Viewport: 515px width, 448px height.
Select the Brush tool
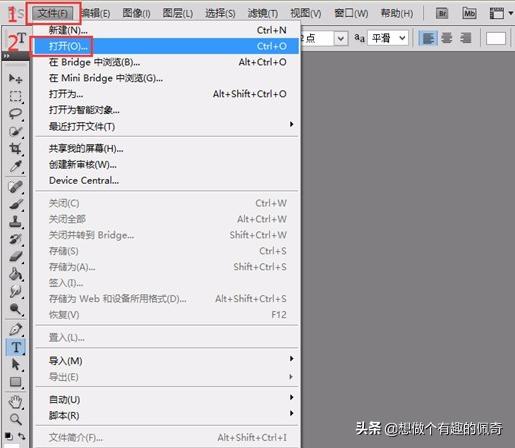point(15,204)
